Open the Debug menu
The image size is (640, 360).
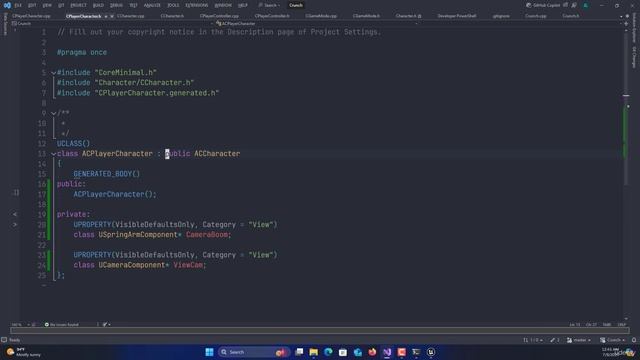pyautogui.click(x=116, y=5)
